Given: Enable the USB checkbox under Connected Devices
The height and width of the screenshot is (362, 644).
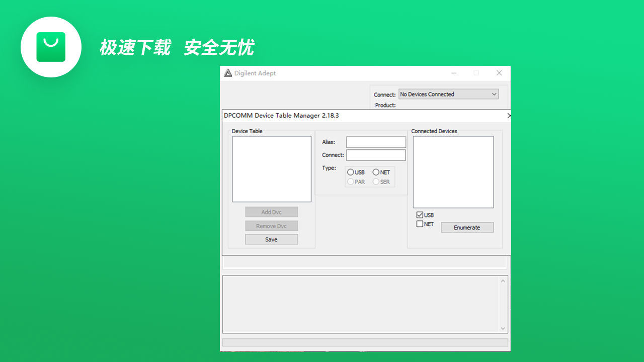Looking at the screenshot, I should point(419,215).
